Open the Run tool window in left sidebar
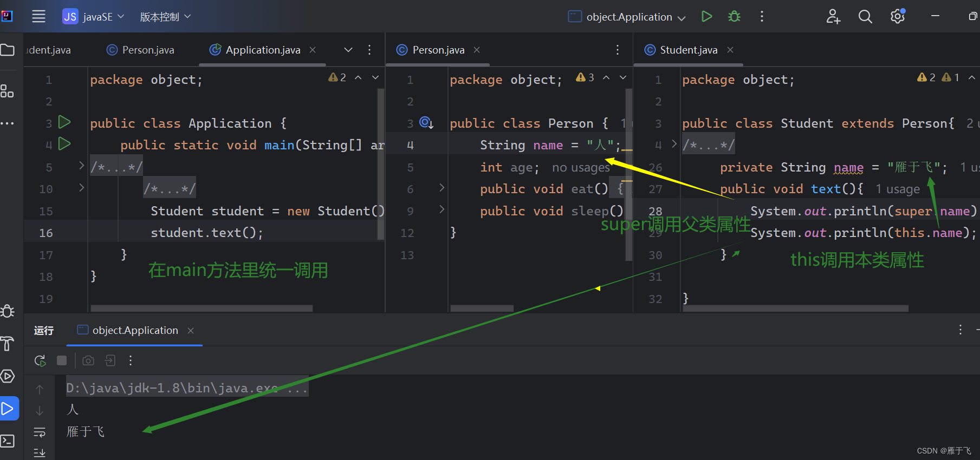Viewport: 980px width, 460px height. click(8, 409)
